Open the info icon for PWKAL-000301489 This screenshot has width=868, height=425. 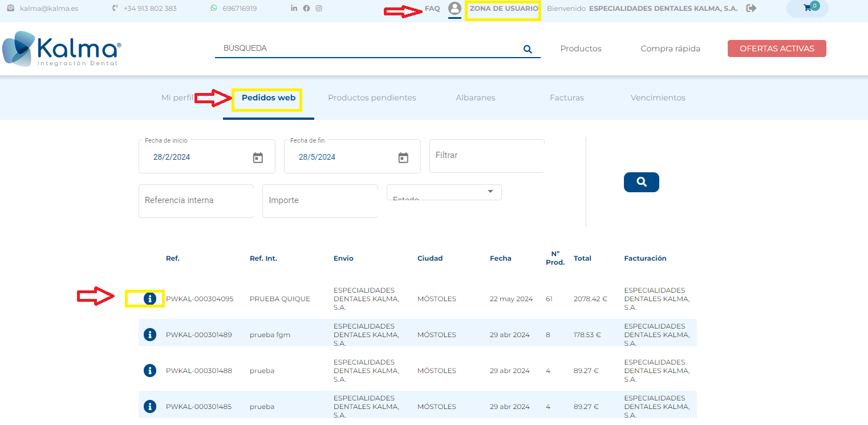(x=150, y=334)
